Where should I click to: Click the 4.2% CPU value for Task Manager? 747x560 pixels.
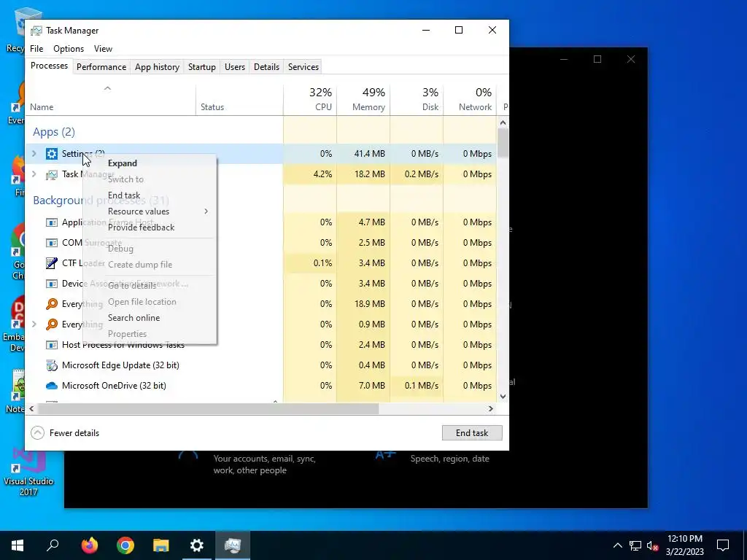(x=322, y=174)
